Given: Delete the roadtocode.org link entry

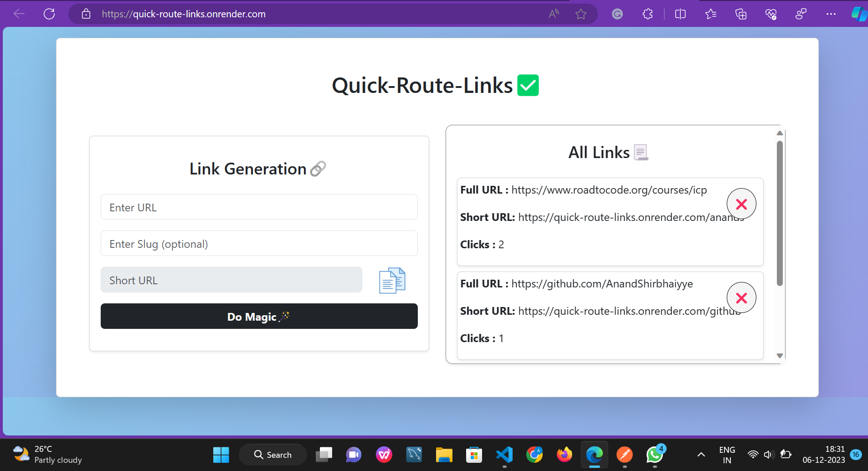Looking at the screenshot, I should 741,204.
